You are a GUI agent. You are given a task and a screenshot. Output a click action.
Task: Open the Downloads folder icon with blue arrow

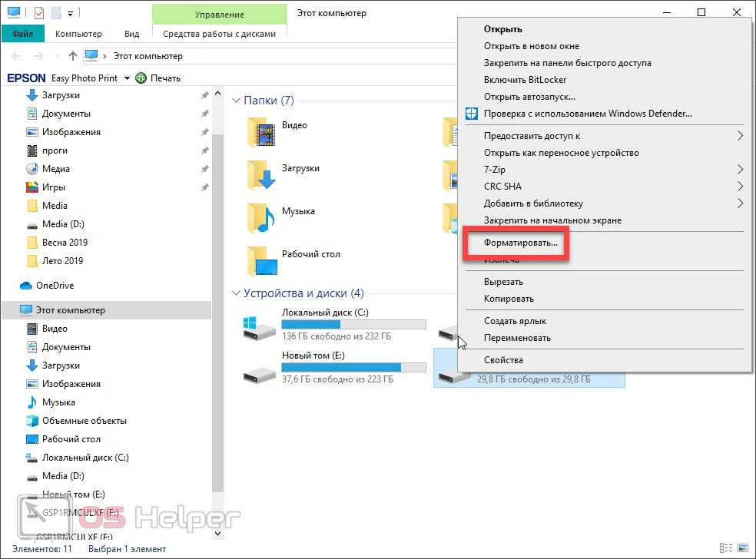tap(262, 176)
